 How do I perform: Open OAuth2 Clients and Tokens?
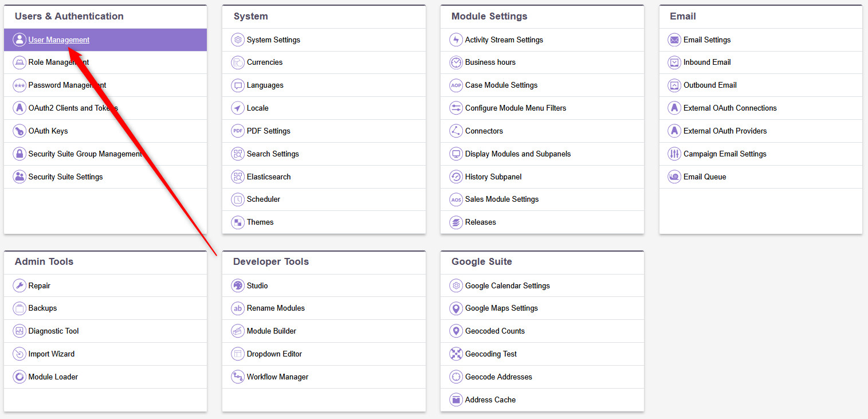[72, 108]
